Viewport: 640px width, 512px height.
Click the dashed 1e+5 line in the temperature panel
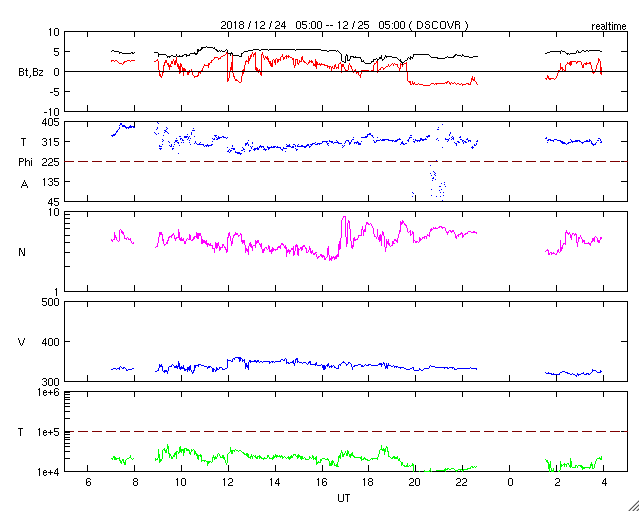pyautogui.click(x=346, y=431)
